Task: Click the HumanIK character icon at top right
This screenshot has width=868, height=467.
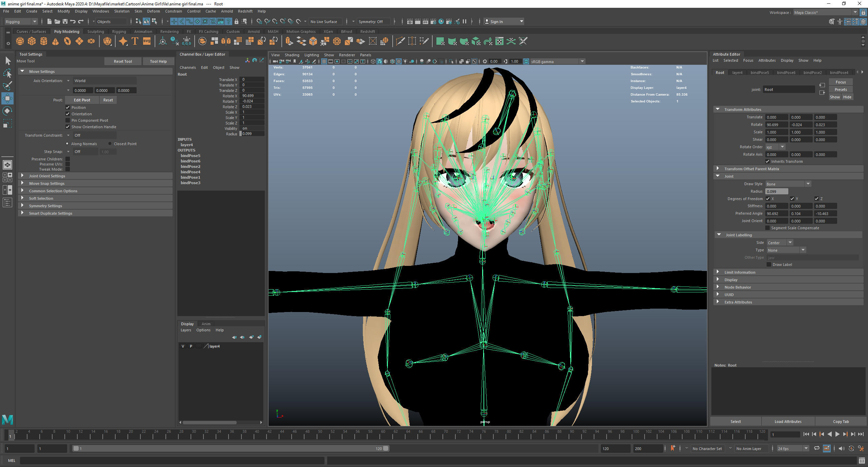Action: click(840, 22)
